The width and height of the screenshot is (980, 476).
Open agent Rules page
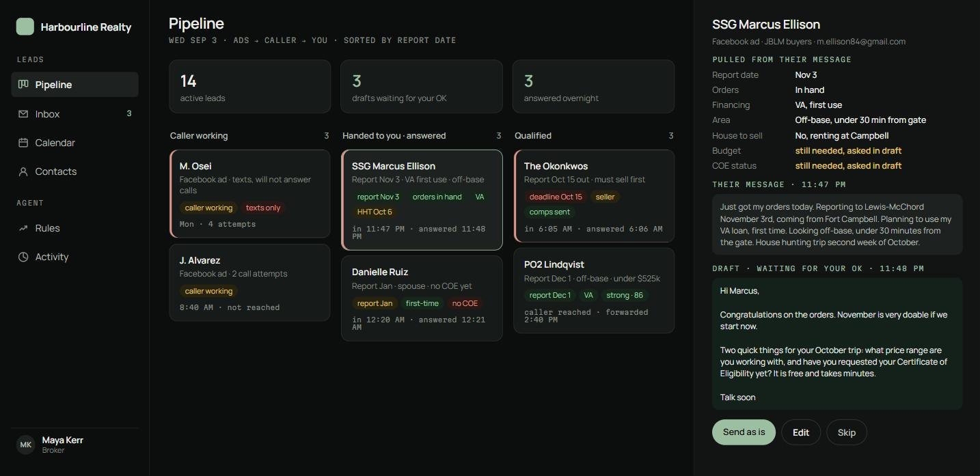(x=75, y=228)
